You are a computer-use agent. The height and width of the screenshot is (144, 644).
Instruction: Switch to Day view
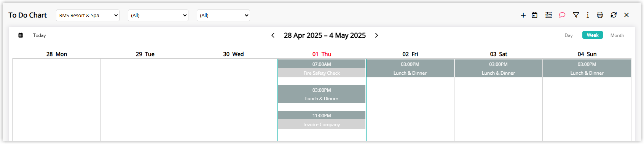tap(569, 35)
